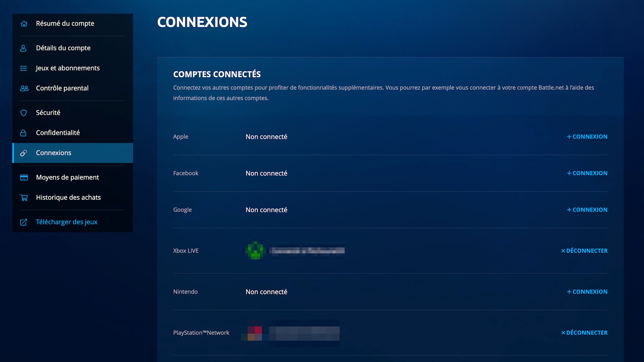Click the external link icon beside Télécharger des jeux
Screen dimensions: 644x362
point(23,222)
